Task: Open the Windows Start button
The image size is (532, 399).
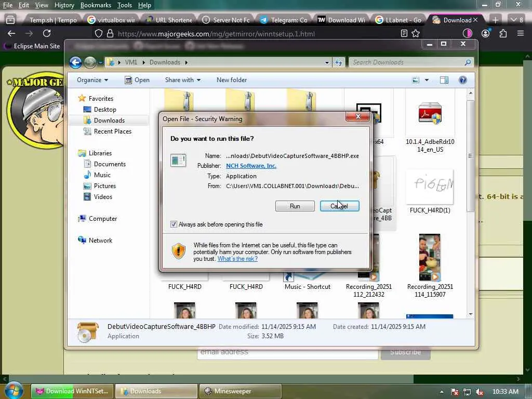Action: pyautogui.click(x=13, y=391)
